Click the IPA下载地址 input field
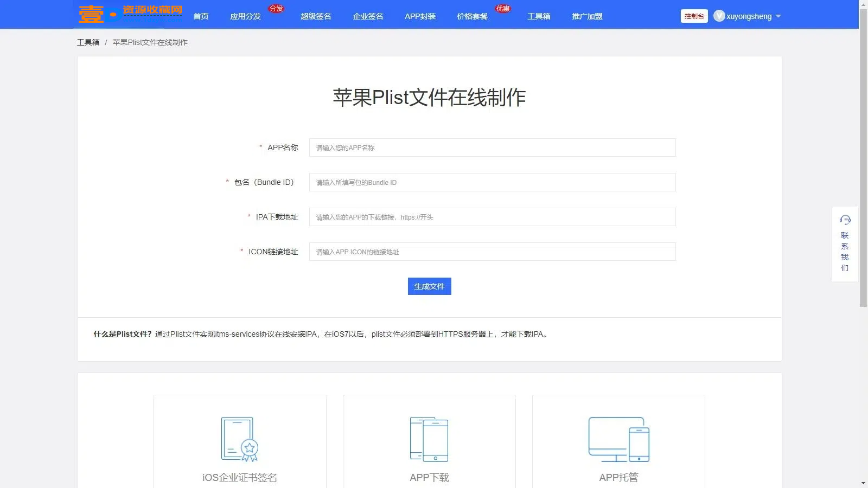The height and width of the screenshot is (488, 868). click(x=492, y=217)
